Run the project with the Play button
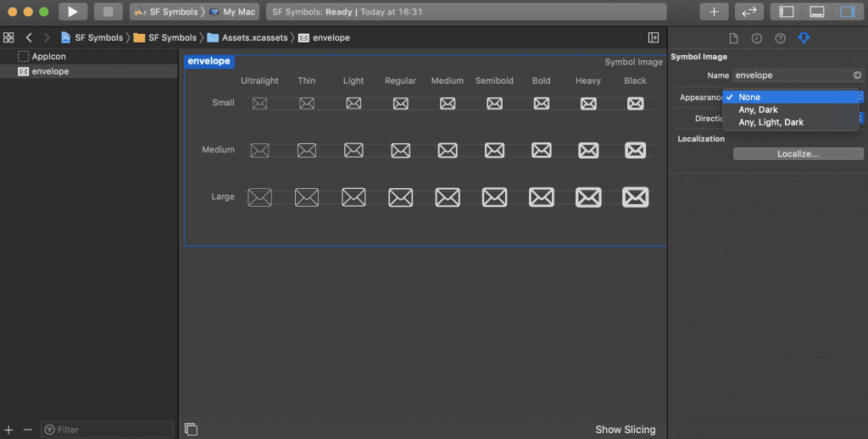 (x=73, y=12)
